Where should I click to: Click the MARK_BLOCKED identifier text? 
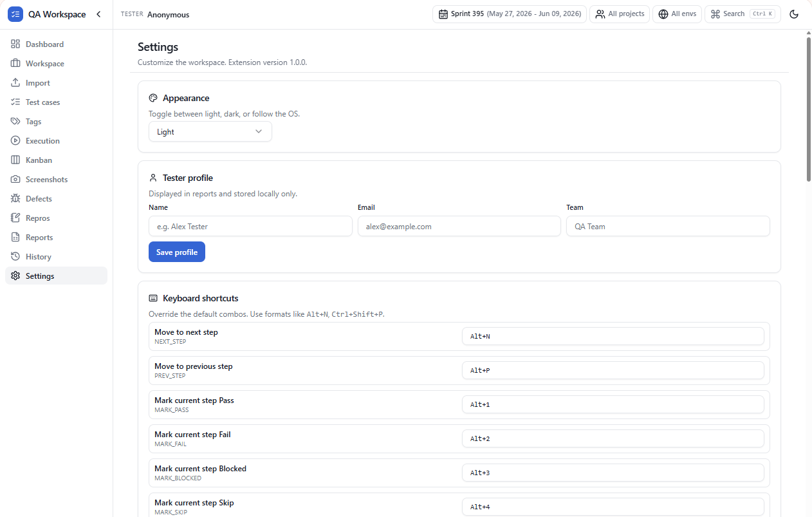178,478
